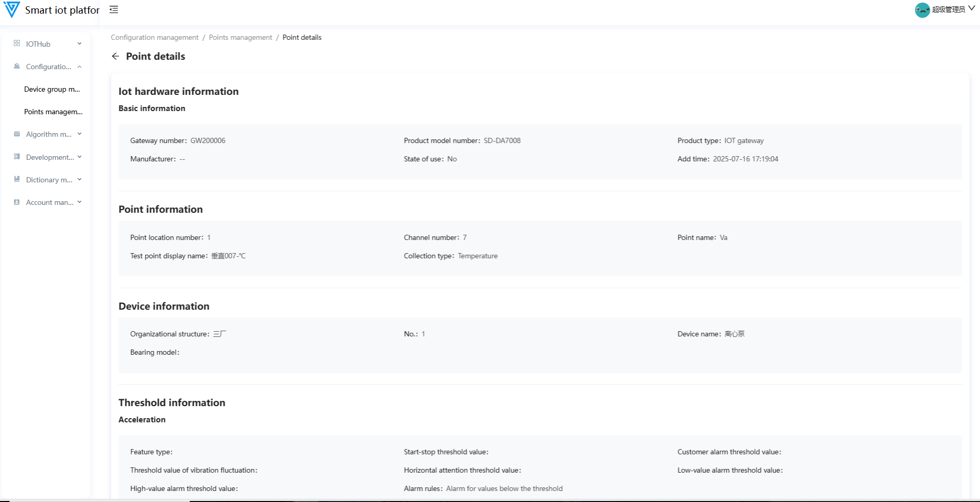Click the Algorithm management sidebar icon
The width and height of the screenshot is (980, 502).
point(17,134)
